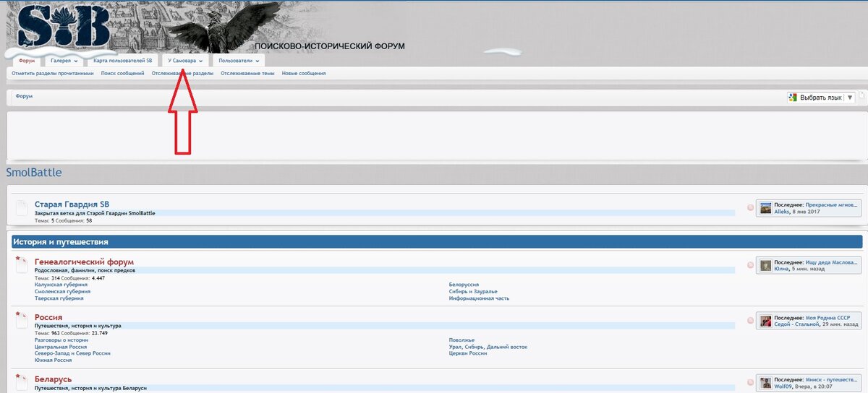Open last post Минск - путешеств...
The width and height of the screenshot is (868, 393).
pos(831,379)
